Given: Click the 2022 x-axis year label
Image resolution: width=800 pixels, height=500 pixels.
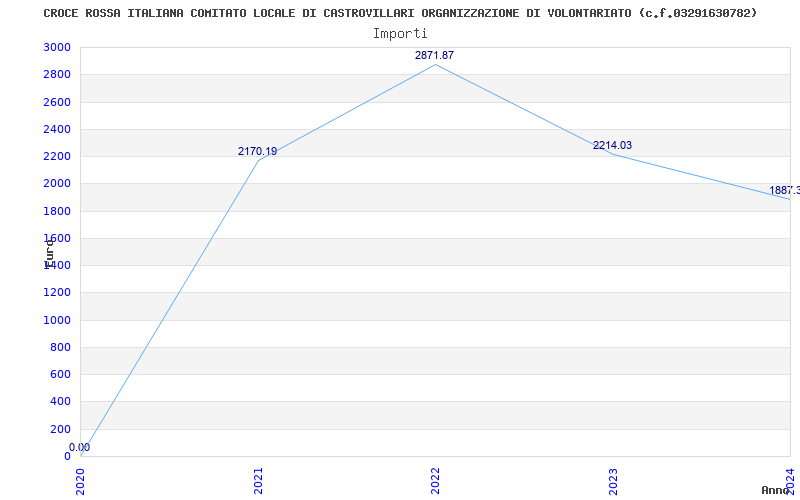Looking at the screenshot, I should (435, 481).
